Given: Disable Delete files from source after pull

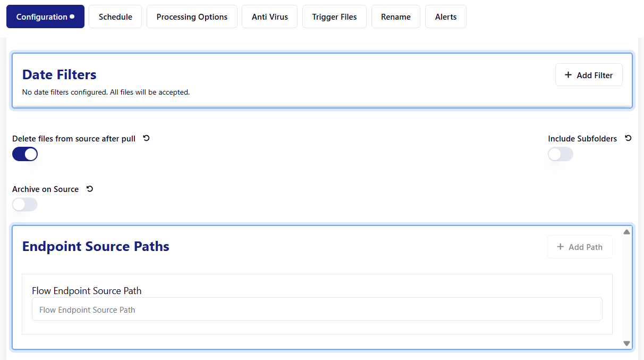Looking at the screenshot, I should pyautogui.click(x=25, y=154).
